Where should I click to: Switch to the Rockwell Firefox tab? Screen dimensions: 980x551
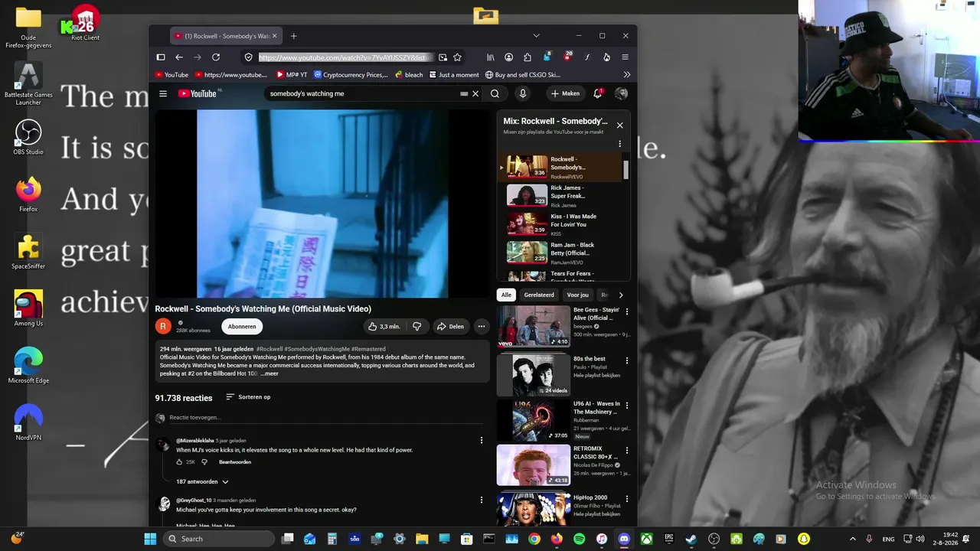pos(225,36)
